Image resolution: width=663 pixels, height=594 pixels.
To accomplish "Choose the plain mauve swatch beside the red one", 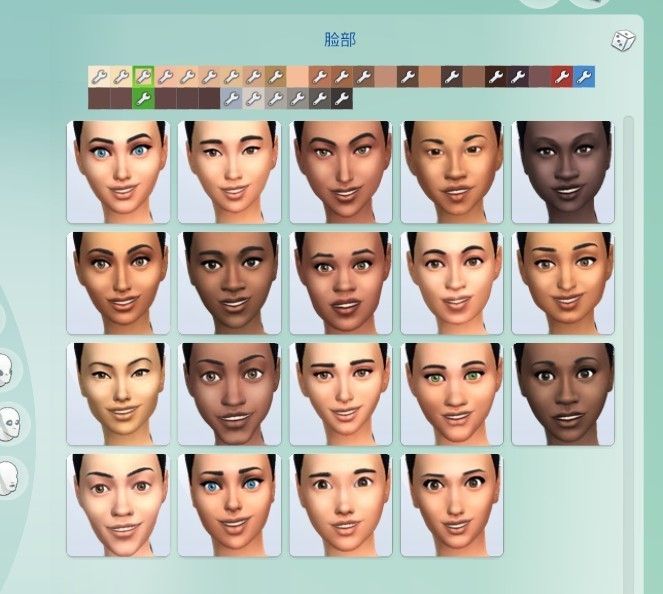I will tap(540, 77).
